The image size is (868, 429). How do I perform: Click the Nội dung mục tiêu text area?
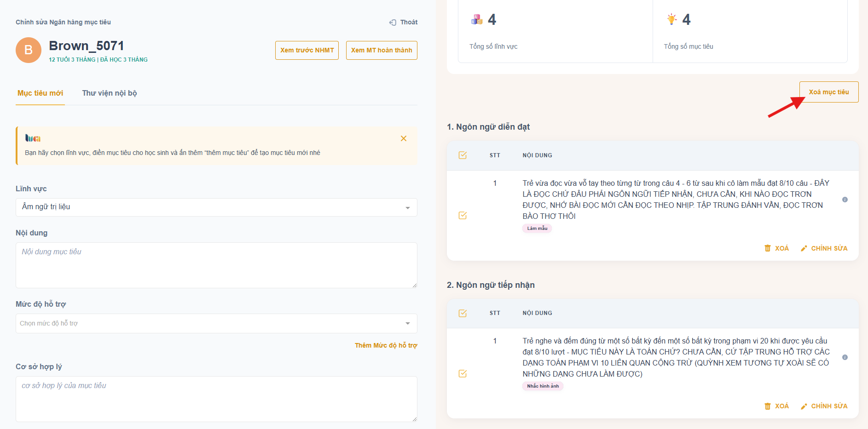tap(216, 265)
